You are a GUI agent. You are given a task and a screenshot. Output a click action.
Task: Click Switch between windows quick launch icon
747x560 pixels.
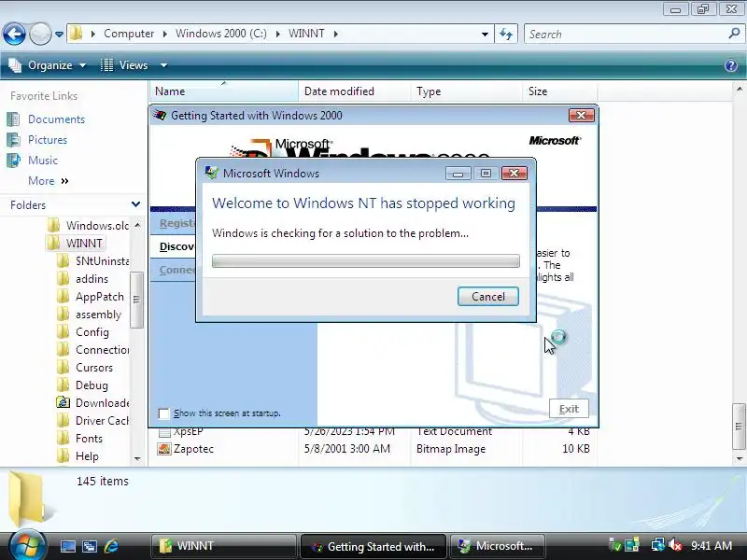pos(90,546)
